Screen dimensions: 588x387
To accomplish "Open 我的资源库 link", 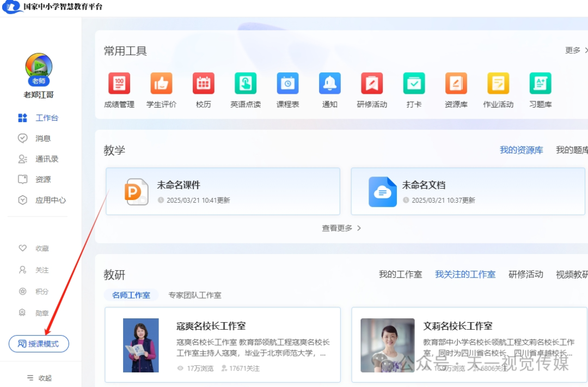I will click(520, 150).
